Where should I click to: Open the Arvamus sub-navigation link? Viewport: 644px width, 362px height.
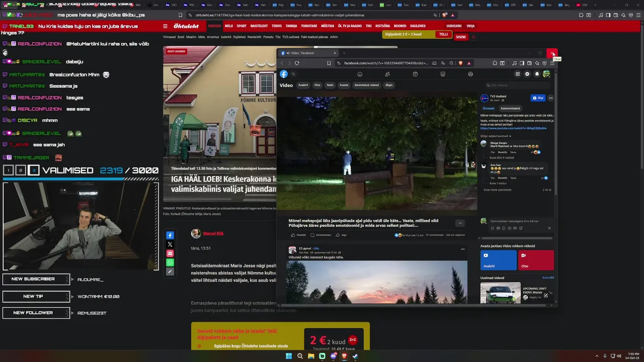tap(213, 37)
